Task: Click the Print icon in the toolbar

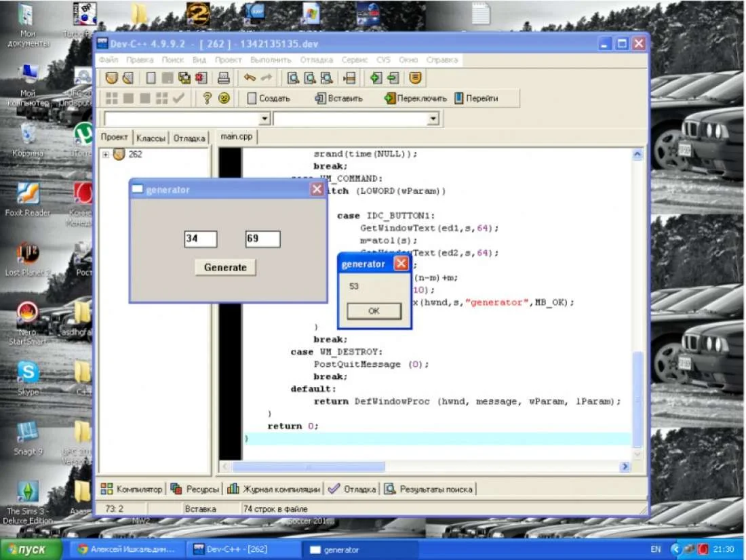Action: (x=224, y=78)
